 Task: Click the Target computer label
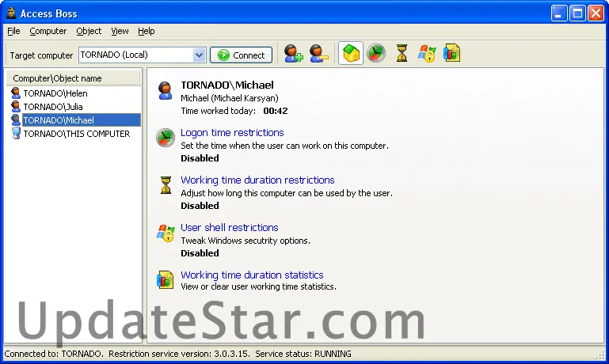point(41,55)
